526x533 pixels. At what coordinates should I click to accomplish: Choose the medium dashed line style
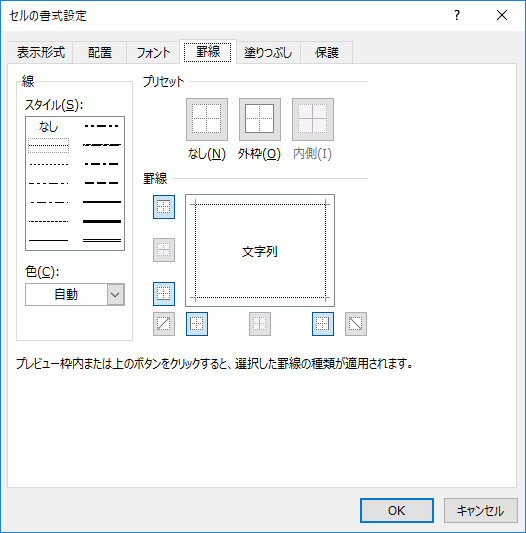(x=102, y=183)
